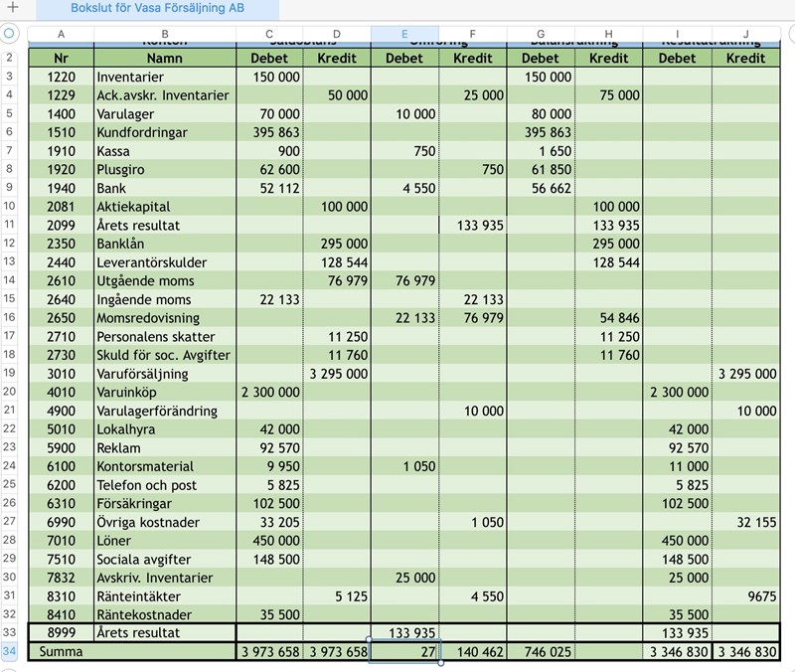Click the Namn header cell
The height and width of the screenshot is (672, 795).
point(164,58)
